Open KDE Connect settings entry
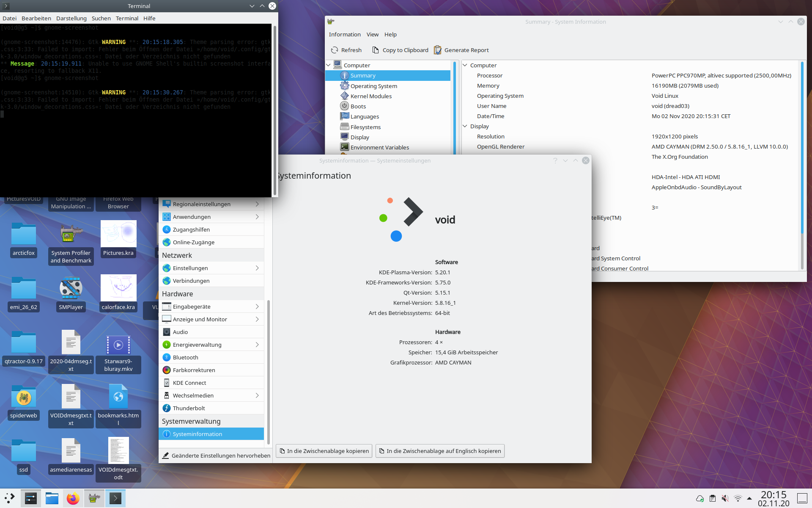 point(189,383)
